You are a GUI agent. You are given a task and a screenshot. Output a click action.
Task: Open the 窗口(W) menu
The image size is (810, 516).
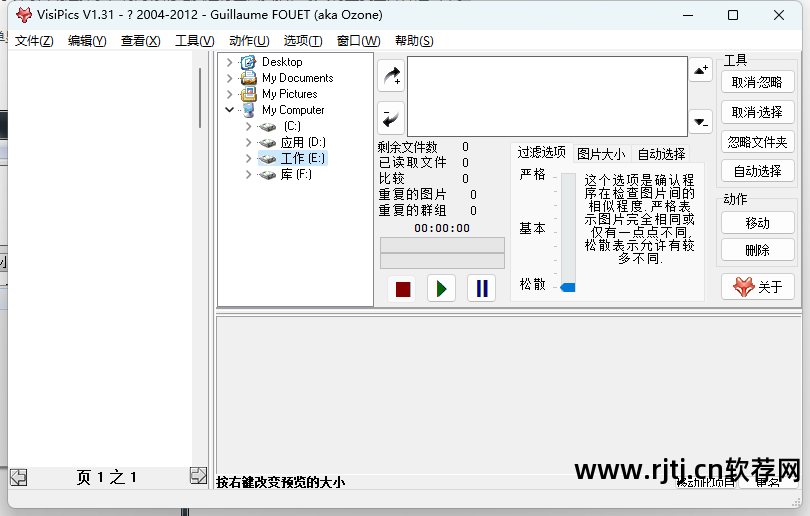pyautogui.click(x=359, y=40)
